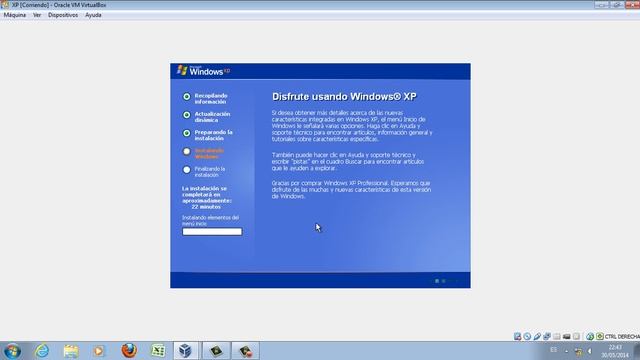
Task: Click the network adapters status icon
Action: coord(547,336)
